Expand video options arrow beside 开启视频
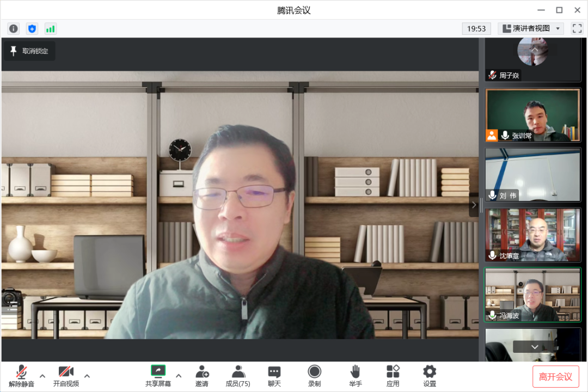 pyautogui.click(x=87, y=376)
